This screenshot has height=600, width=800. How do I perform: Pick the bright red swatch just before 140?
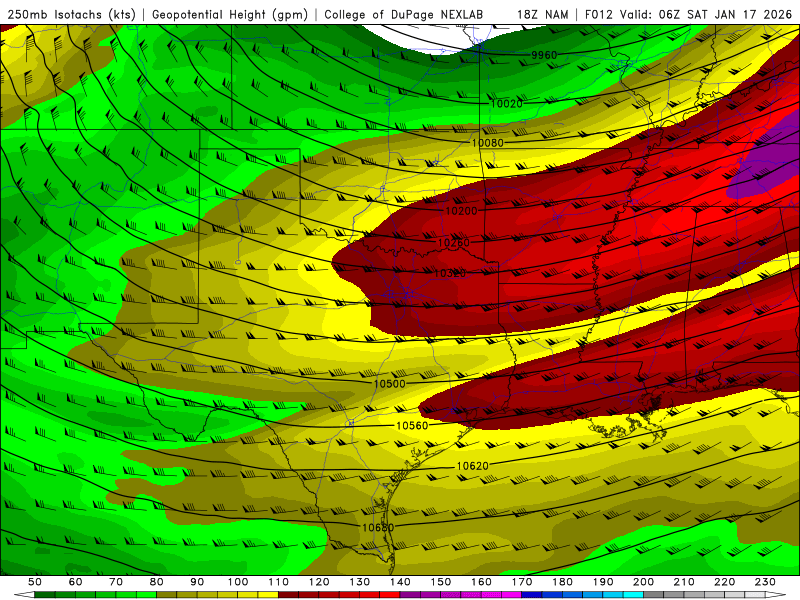(390, 595)
